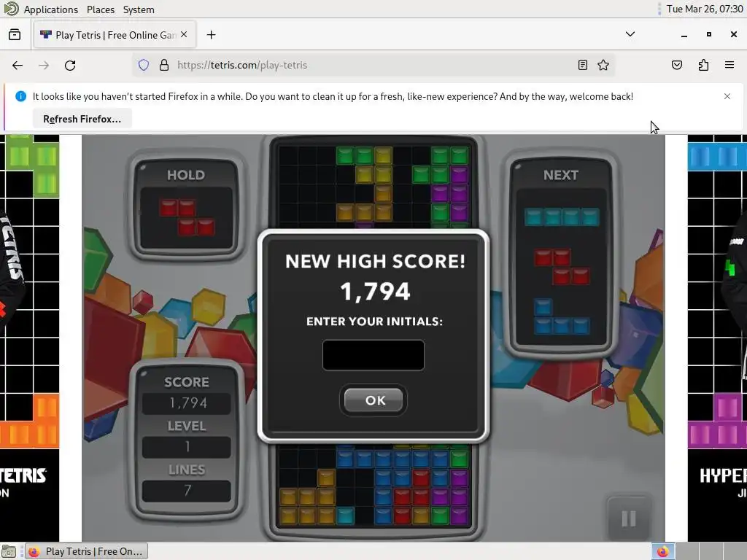Focus the initials input field
Screen dimensions: 747x560
pos(373,355)
